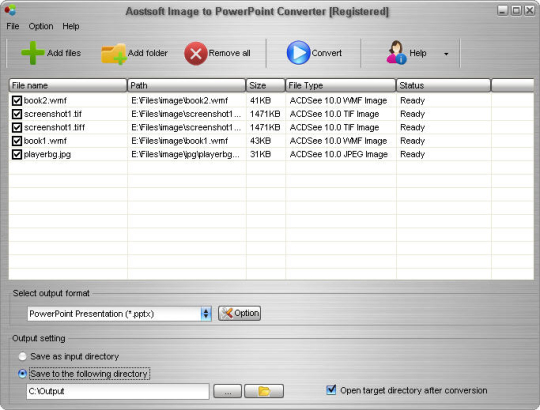Open the output format dropdown PowerPoint Presentation (*.pptx)
540x410 pixels.
[120, 314]
